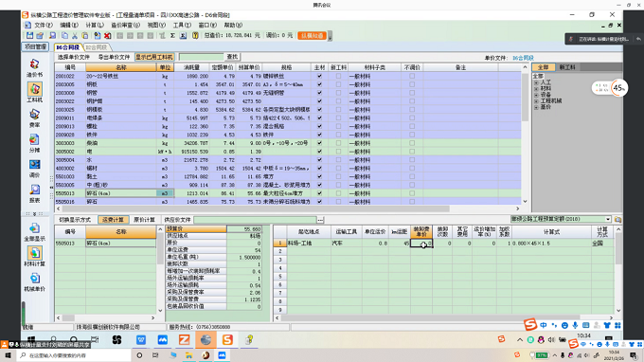Click the orange button in the top toolbar
The image size is (644, 362).
tap(313, 36)
